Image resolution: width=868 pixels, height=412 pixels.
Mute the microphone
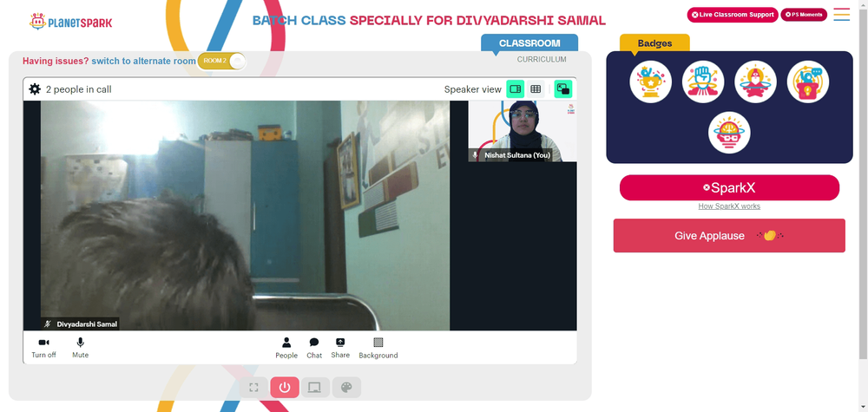(80, 348)
